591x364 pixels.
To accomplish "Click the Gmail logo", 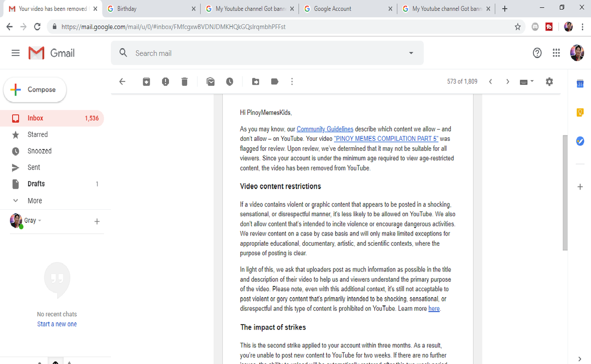I will pos(52,53).
